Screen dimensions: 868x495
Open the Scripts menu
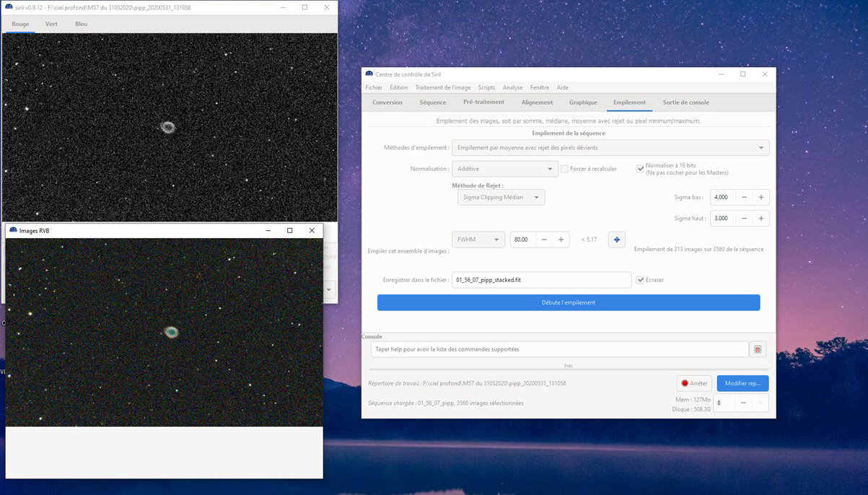[487, 87]
